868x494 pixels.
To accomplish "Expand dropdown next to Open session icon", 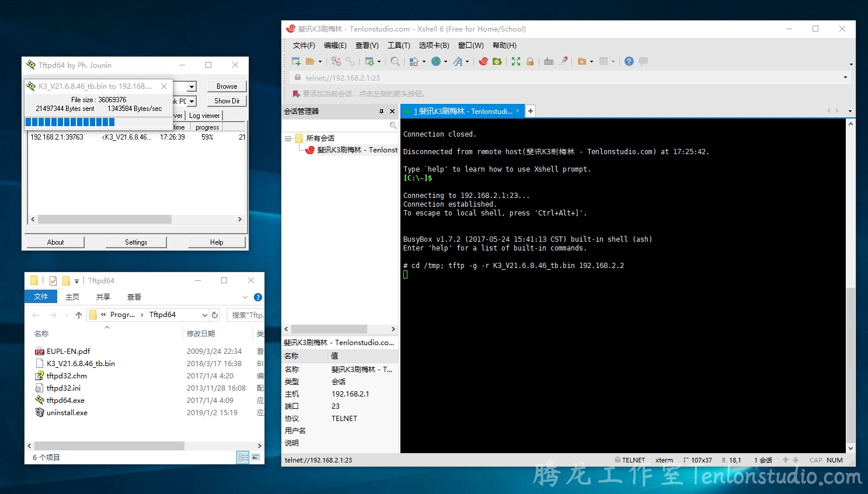I will click(320, 61).
